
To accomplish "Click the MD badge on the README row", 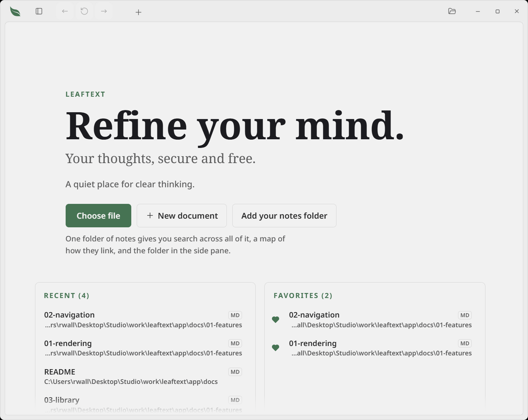I will click(235, 372).
